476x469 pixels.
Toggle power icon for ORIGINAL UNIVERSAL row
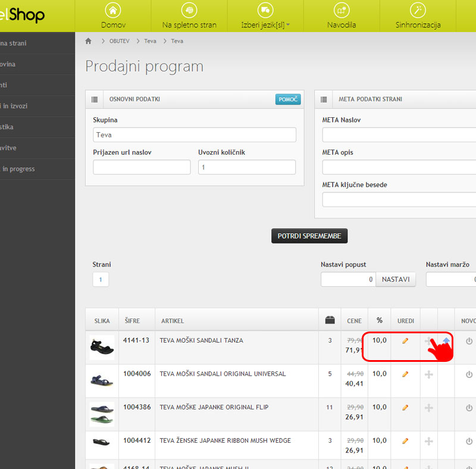(469, 374)
